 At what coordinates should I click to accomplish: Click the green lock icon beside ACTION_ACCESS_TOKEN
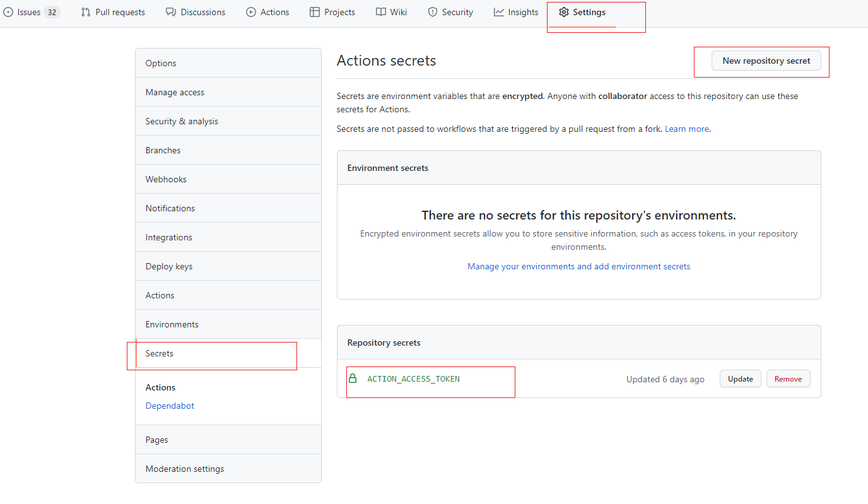[x=353, y=378]
